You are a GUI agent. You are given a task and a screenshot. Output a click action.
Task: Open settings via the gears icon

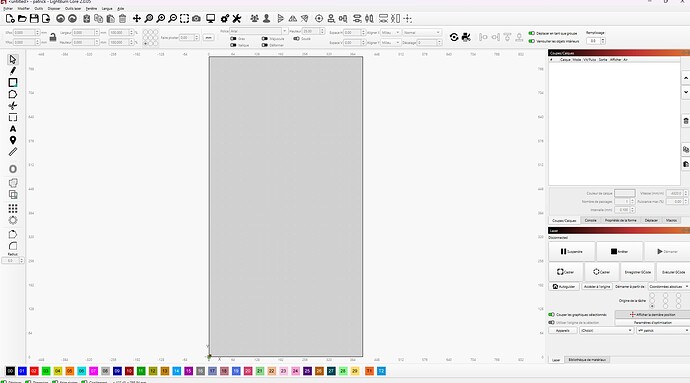click(x=225, y=18)
